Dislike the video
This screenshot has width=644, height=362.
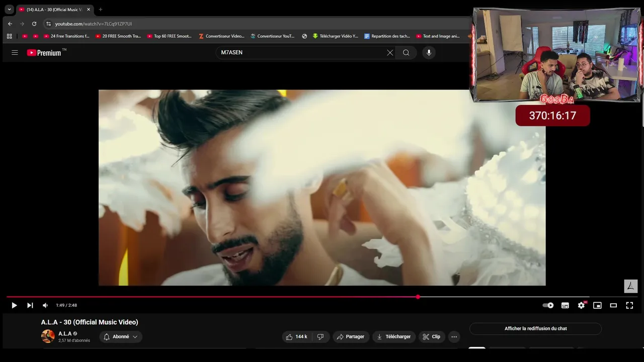(320, 337)
